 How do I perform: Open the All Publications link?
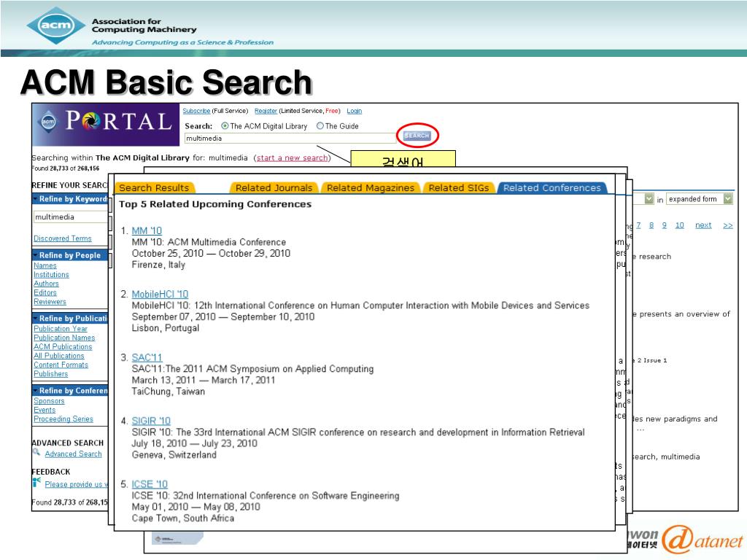[58, 356]
